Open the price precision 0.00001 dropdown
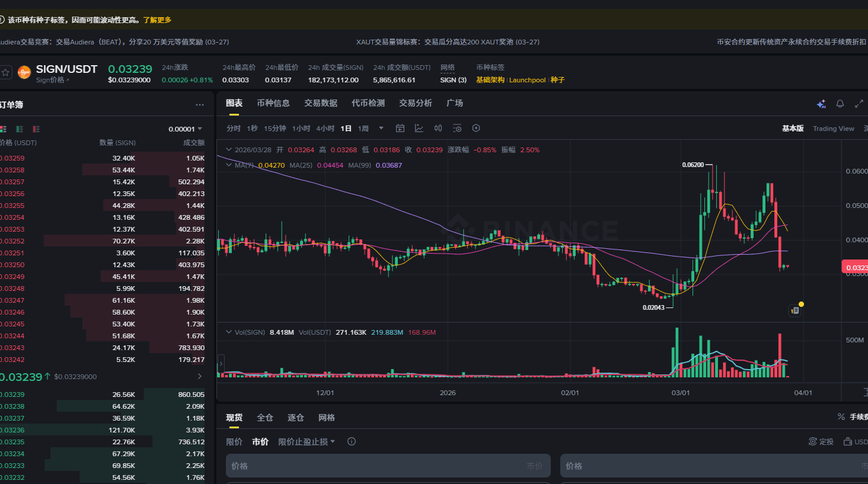Screen dimensions: 868x484 (186, 129)
